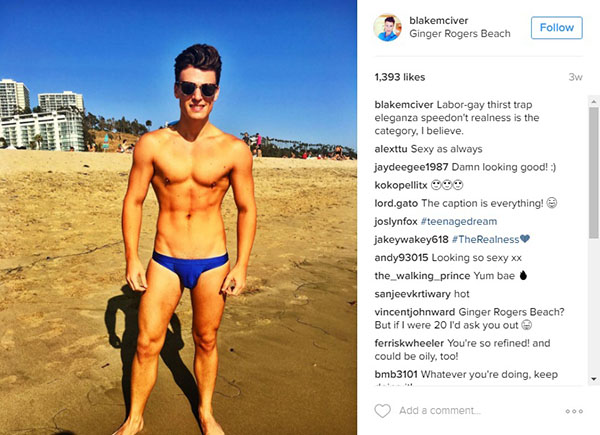Viewport: 600px width, 435px height.
Task: Open the Ginger Rogers Beach location
Action: click(460, 34)
